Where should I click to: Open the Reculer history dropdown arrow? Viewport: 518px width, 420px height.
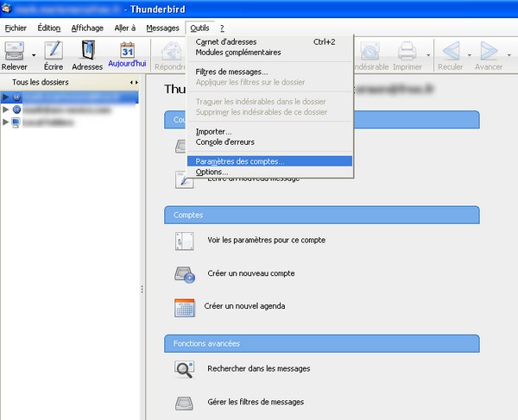point(469,55)
